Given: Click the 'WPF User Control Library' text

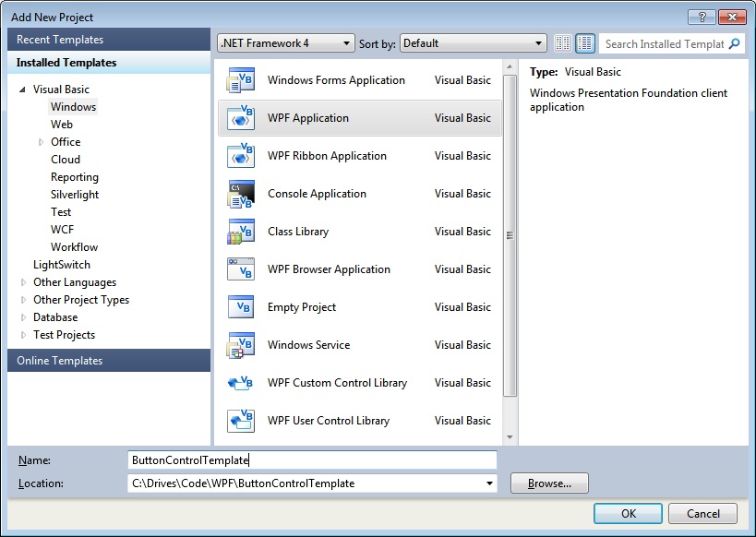Looking at the screenshot, I should point(329,421).
